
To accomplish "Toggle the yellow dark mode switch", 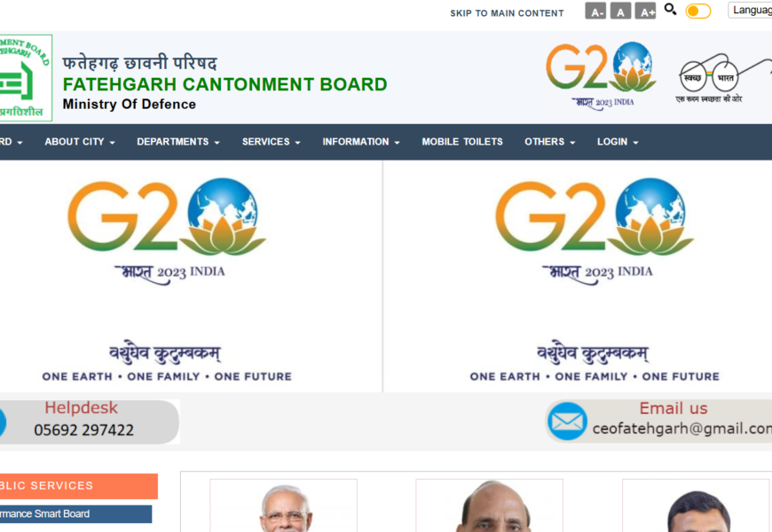I will 698,11.
